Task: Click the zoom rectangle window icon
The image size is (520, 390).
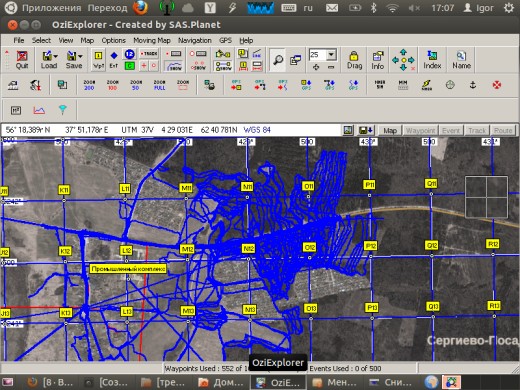Action: pos(183,85)
